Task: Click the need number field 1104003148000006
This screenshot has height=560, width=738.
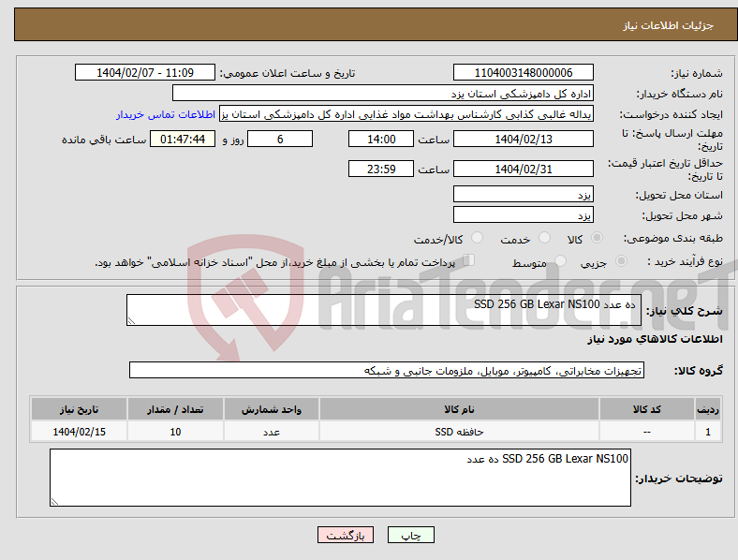Action: point(523,72)
